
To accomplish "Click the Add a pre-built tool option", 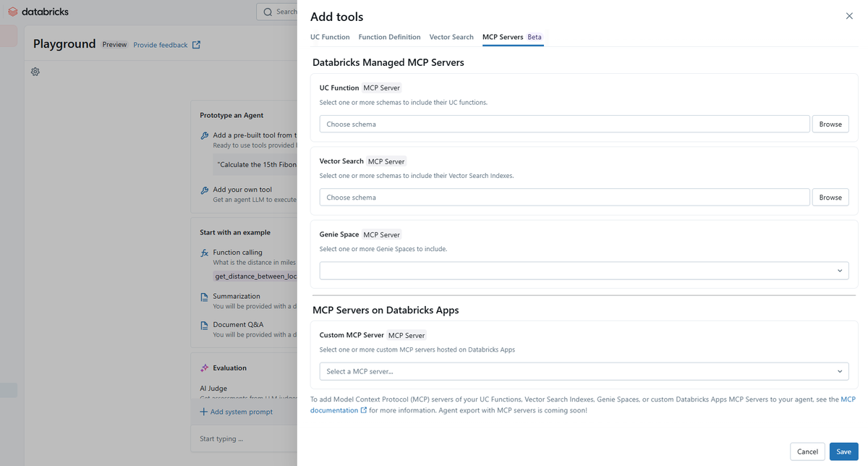I will (x=255, y=135).
